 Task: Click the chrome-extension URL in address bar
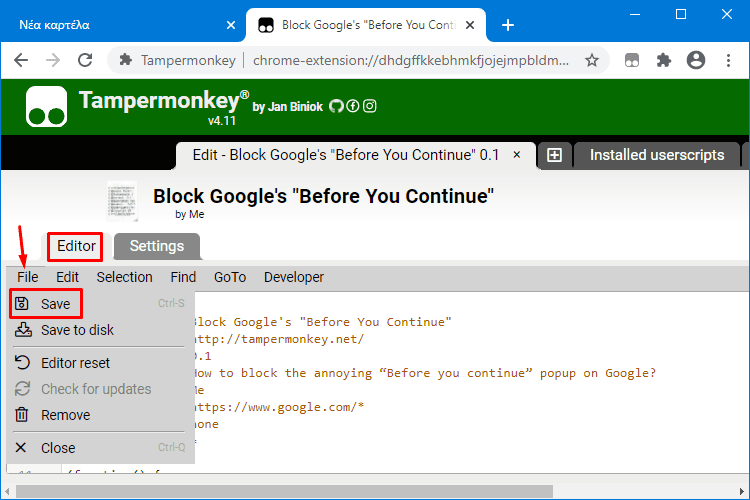[410, 60]
